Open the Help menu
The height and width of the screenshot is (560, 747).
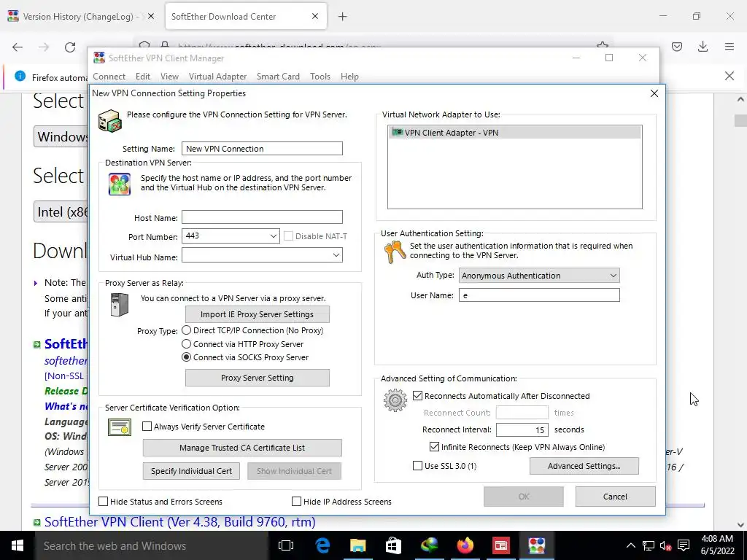point(349,76)
